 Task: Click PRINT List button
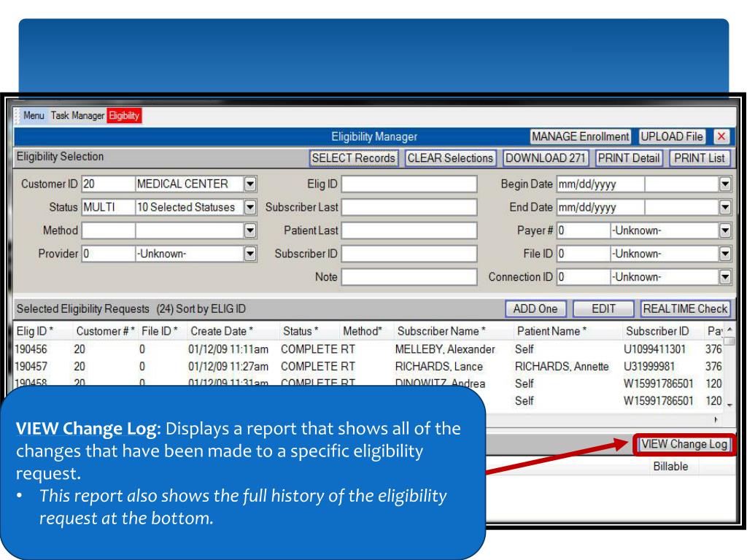(700, 158)
